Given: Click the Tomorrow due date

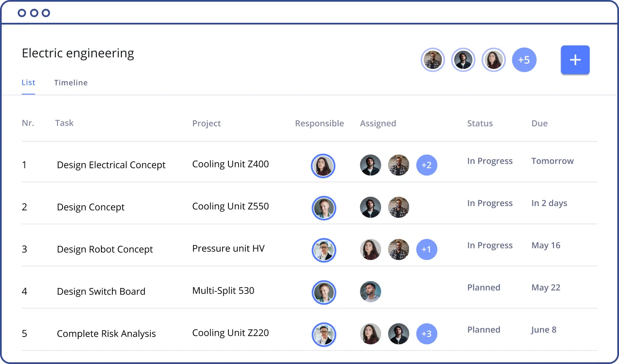Looking at the screenshot, I should (552, 161).
